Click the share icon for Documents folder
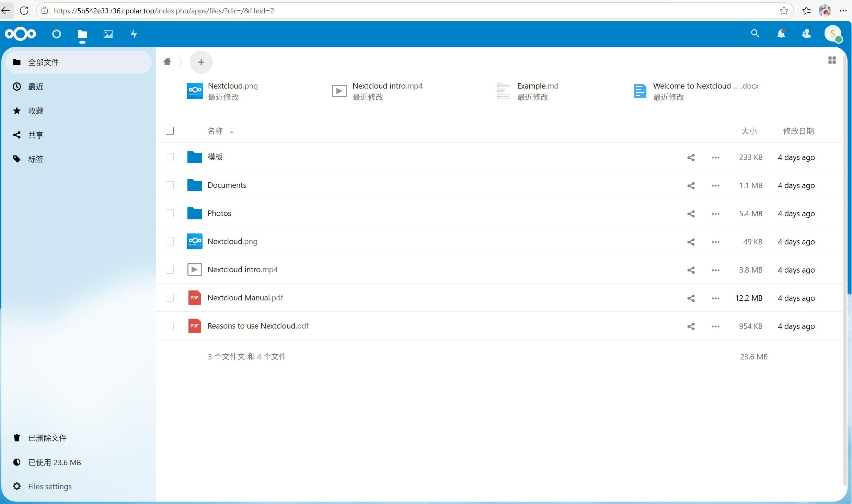 point(691,186)
